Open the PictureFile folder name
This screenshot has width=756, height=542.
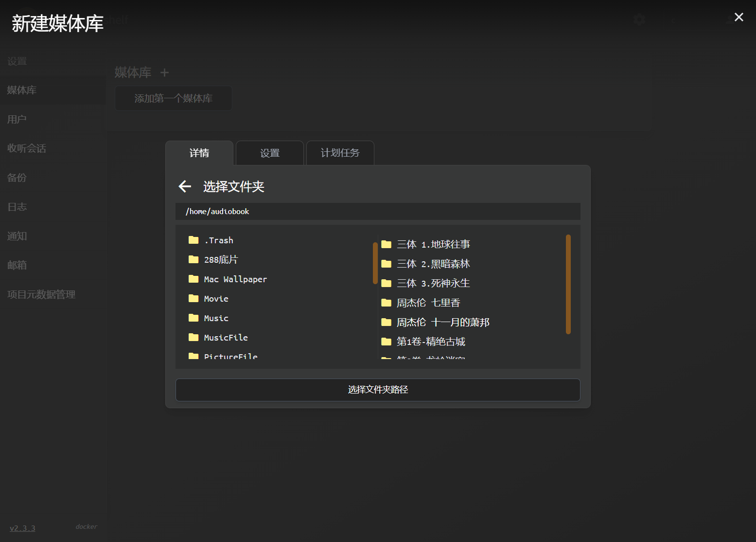[231, 356]
